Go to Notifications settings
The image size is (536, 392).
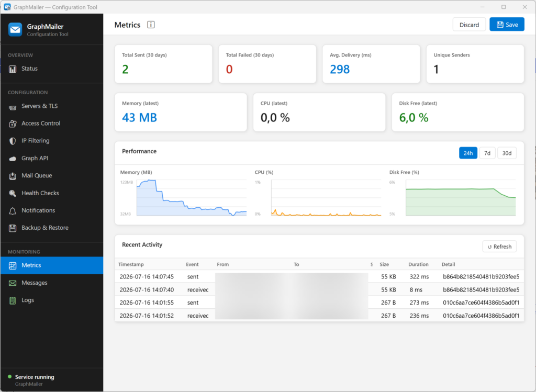click(x=52, y=210)
